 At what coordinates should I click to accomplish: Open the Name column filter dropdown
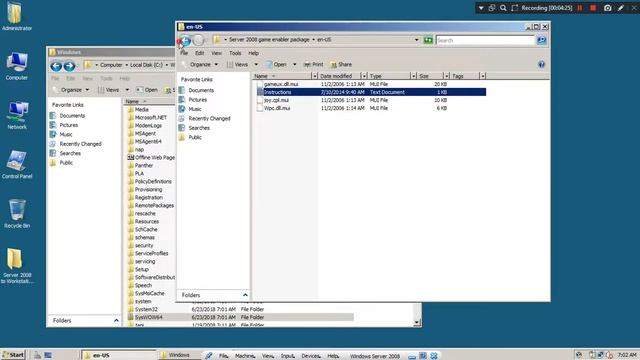(314, 76)
